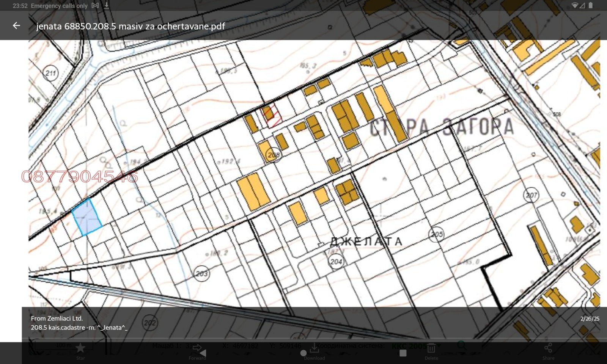Open recent apps with the square button
Image resolution: width=607 pixels, height=364 pixels.
pyautogui.click(x=403, y=353)
